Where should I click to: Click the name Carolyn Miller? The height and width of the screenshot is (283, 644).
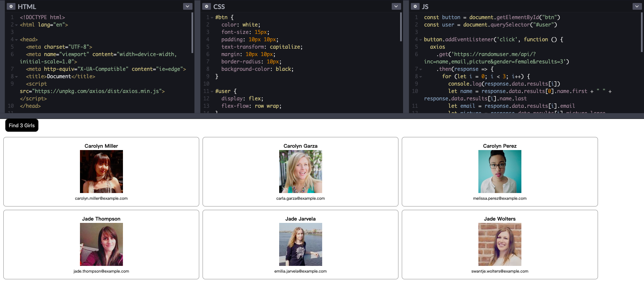tap(101, 146)
